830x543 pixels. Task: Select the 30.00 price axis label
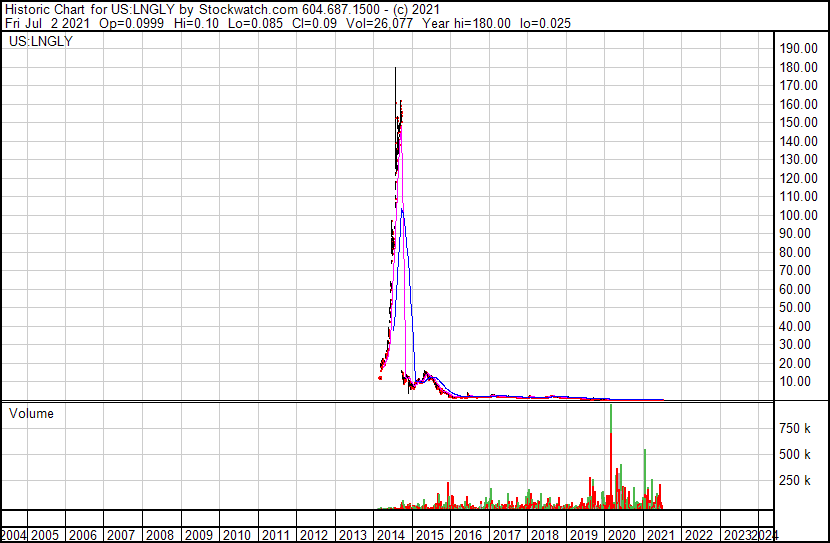pyautogui.click(x=795, y=345)
